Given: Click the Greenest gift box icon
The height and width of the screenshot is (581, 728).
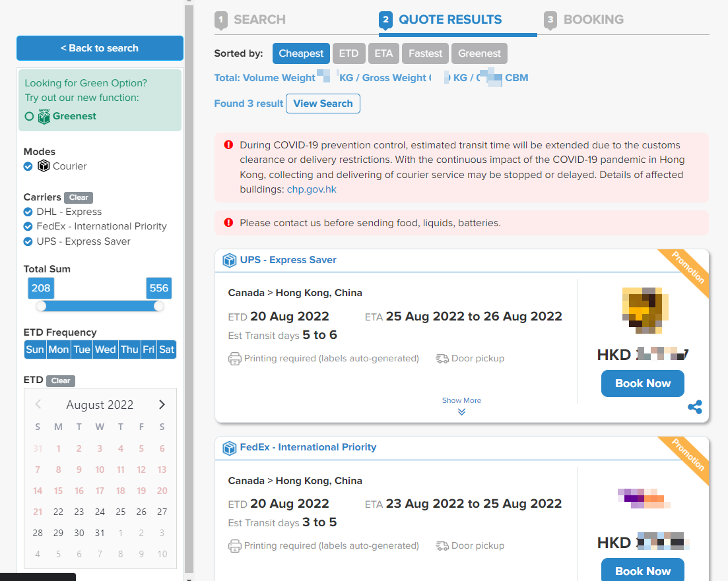Looking at the screenshot, I should click(x=44, y=116).
